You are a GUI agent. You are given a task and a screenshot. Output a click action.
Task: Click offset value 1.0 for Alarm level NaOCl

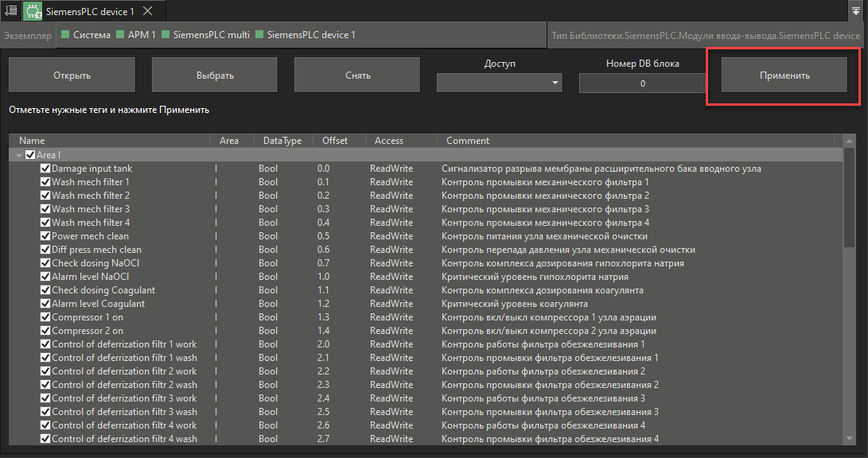pyautogui.click(x=323, y=277)
